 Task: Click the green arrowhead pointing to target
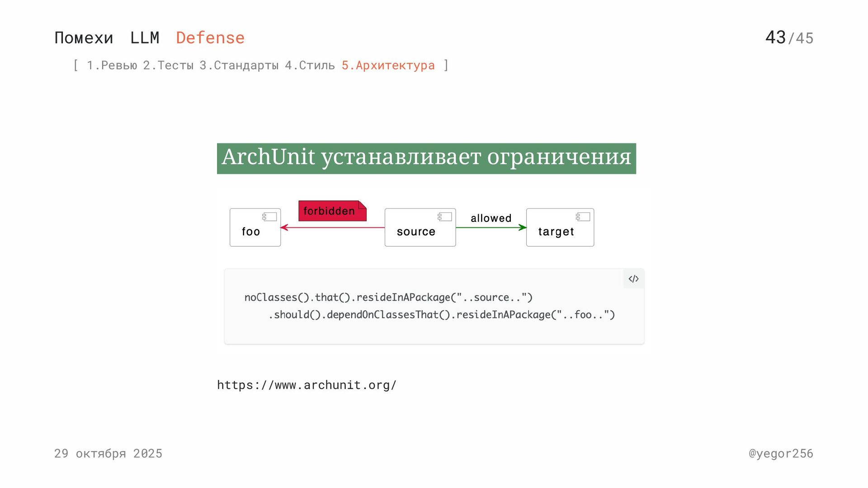coord(523,227)
